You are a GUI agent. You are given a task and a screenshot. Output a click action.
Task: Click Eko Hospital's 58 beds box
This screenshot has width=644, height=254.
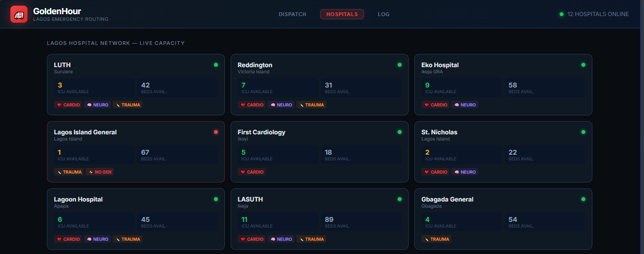pyautogui.click(x=545, y=88)
